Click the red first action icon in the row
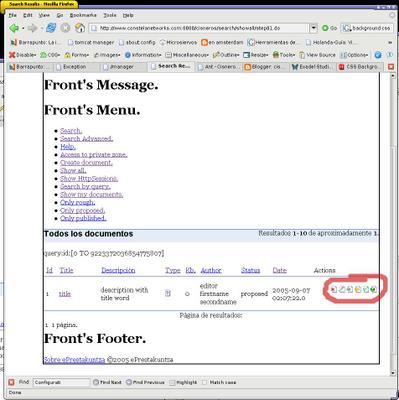This screenshot has width=399, height=400. point(334,289)
